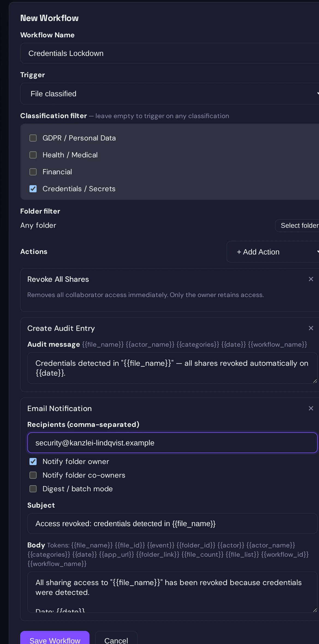Click the email Body resize handle

(315, 610)
